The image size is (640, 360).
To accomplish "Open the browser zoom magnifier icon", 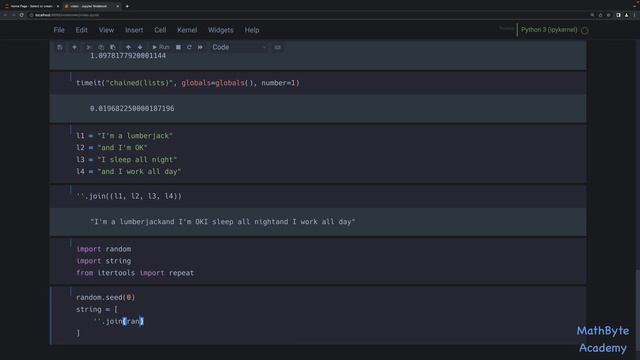I will pos(592,15).
